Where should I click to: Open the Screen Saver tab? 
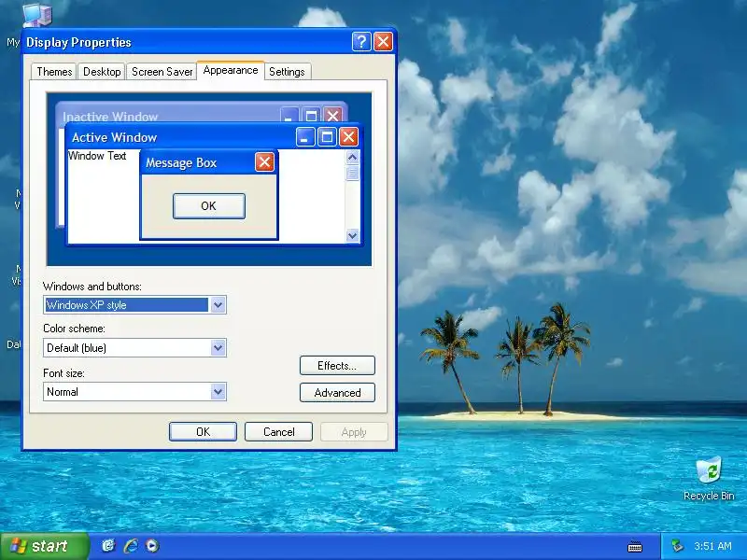click(162, 72)
